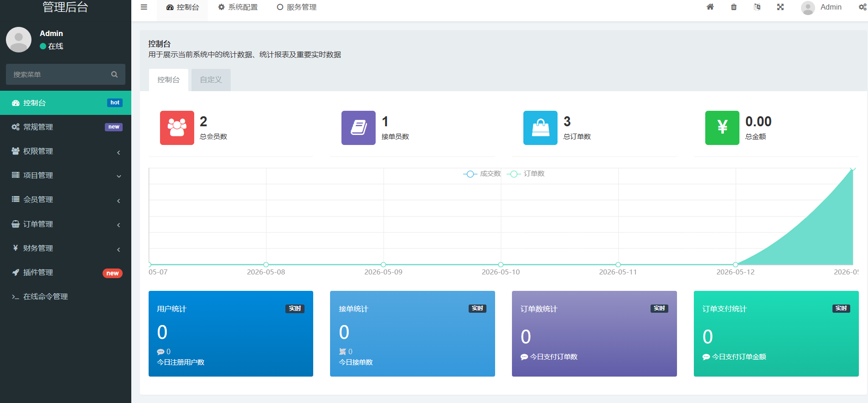Expand the 权限管理 sidebar menu

66,151
